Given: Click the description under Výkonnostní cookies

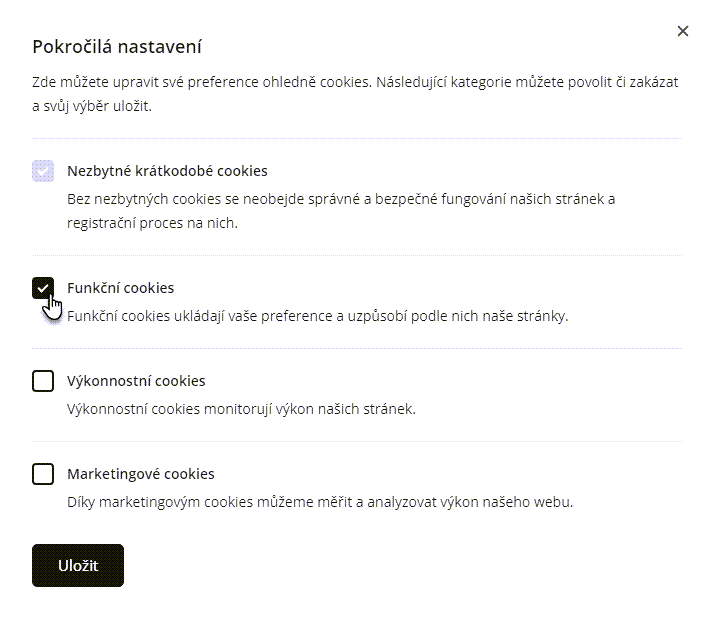Looking at the screenshot, I should 241,409.
